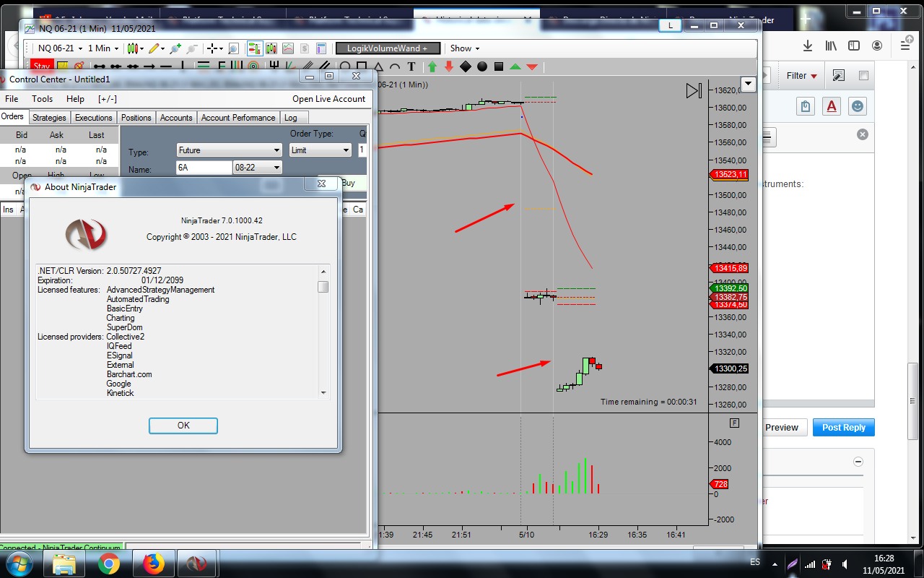Viewport: 924px width, 578px height.
Task: Toggle the F button on the volume panel
Action: 735,423
